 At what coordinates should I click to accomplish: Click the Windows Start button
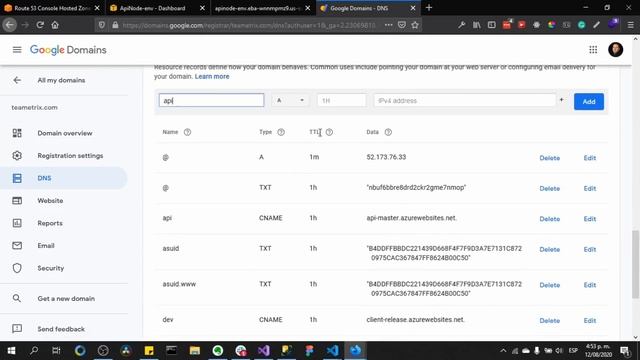coord(11,350)
